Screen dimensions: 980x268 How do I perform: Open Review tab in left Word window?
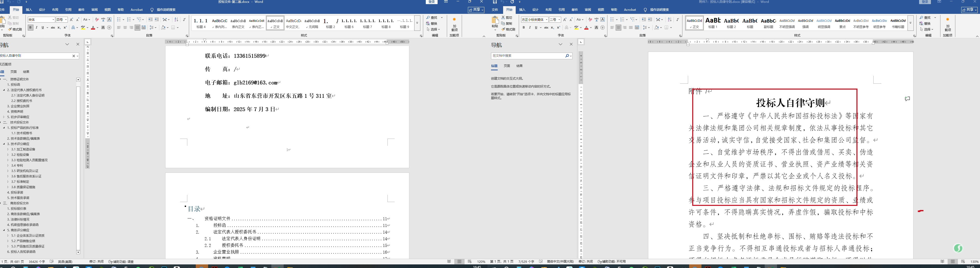94,9
